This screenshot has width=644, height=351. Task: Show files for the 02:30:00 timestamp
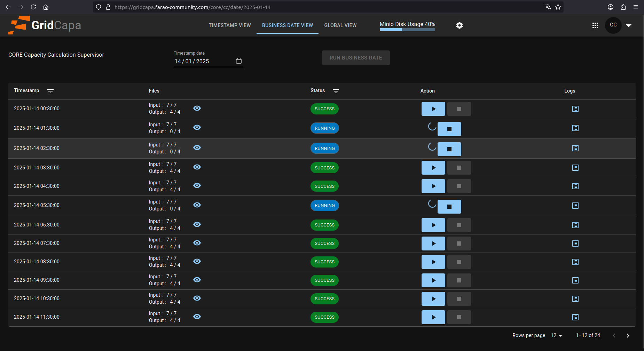pyautogui.click(x=197, y=147)
